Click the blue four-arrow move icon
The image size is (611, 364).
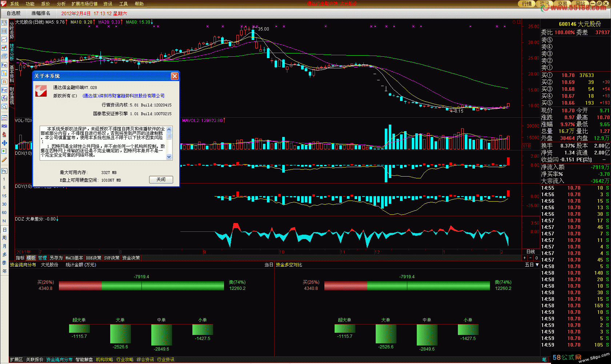(x=4, y=143)
